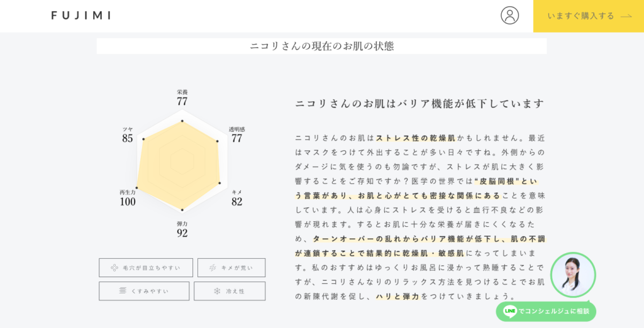Select the キメが荒い tag
Screen dimensions: 644x328
coord(231,268)
